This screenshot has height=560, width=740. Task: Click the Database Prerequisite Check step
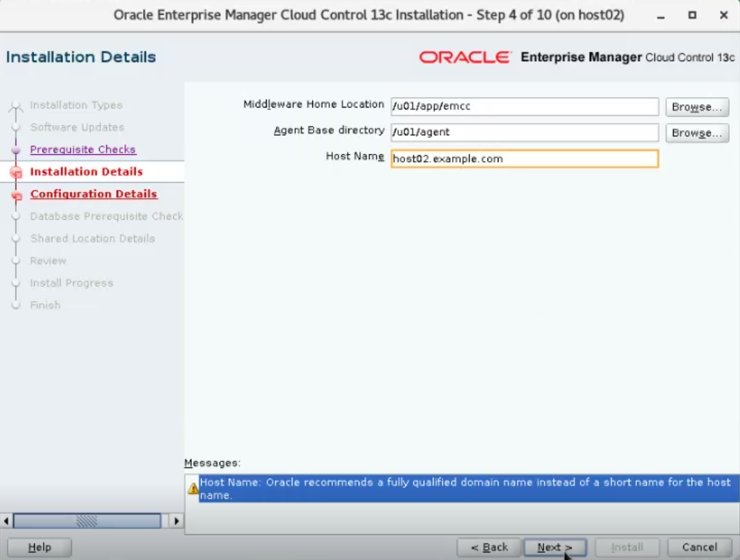coord(107,216)
